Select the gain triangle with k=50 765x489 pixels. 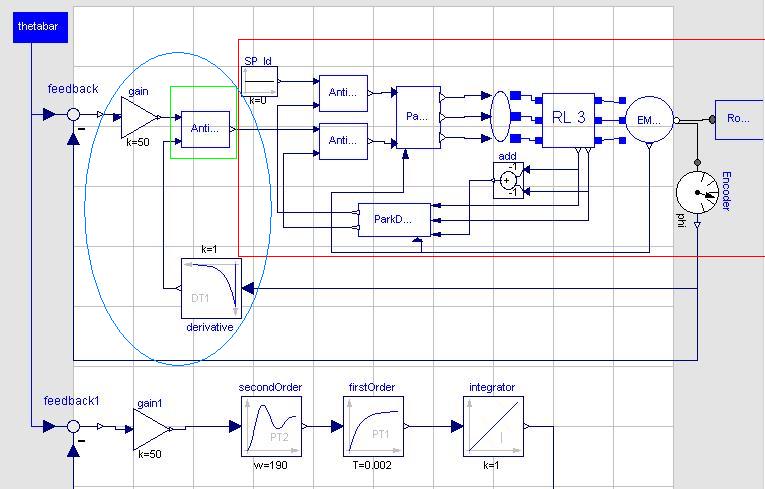click(139, 118)
